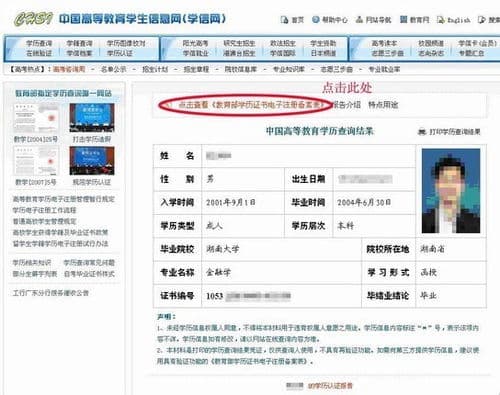
Task: Open 学信就业 in navigation bar
Action: coord(195,53)
